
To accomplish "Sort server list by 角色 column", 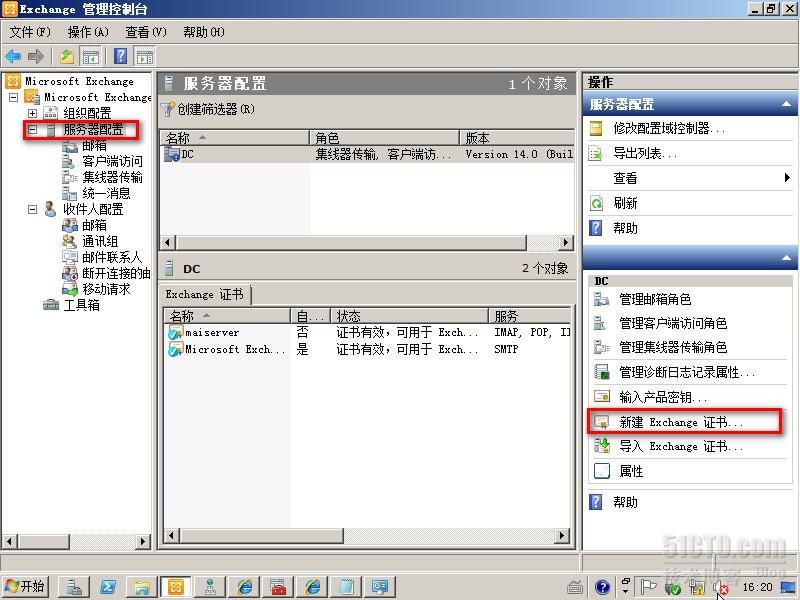I will pyautogui.click(x=384, y=138).
